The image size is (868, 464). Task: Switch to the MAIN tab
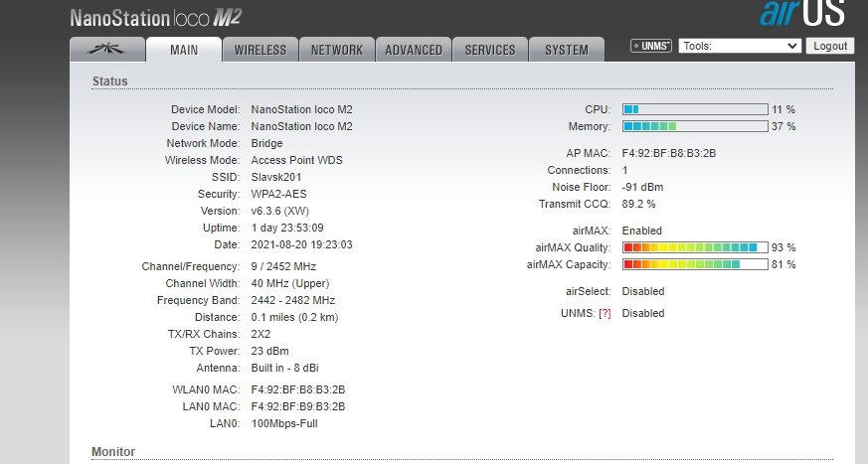pyautogui.click(x=184, y=50)
